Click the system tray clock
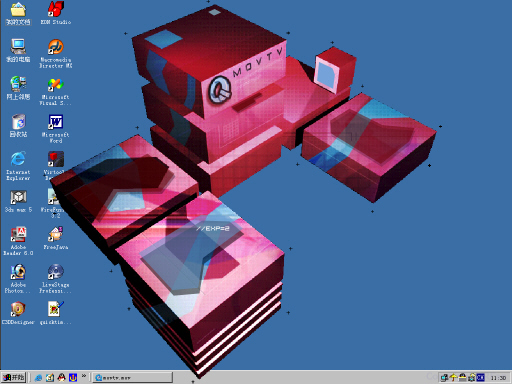This screenshot has width=512, height=384. [498, 378]
